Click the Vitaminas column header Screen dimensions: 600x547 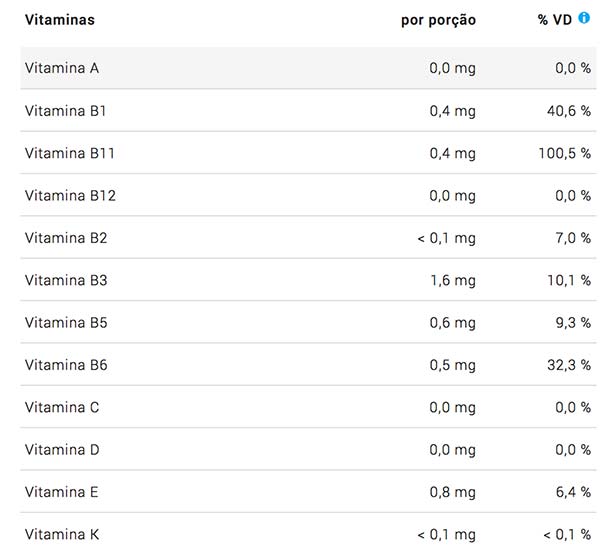(x=60, y=20)
